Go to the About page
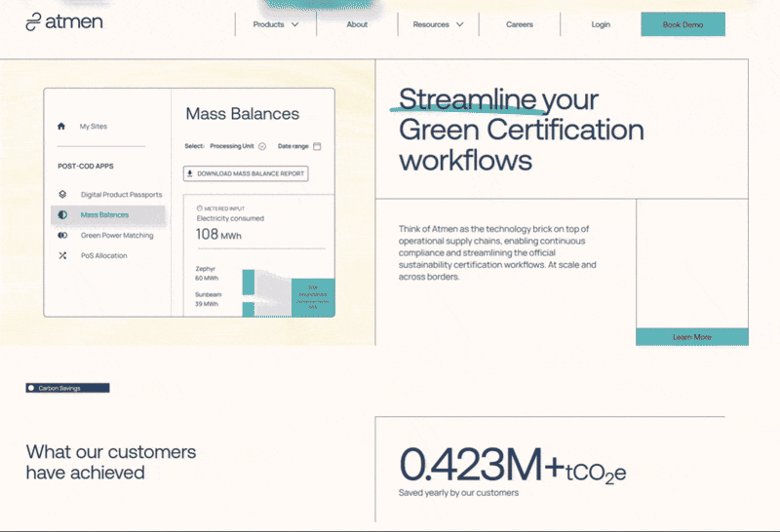780x532 pixels. point(357,24)
